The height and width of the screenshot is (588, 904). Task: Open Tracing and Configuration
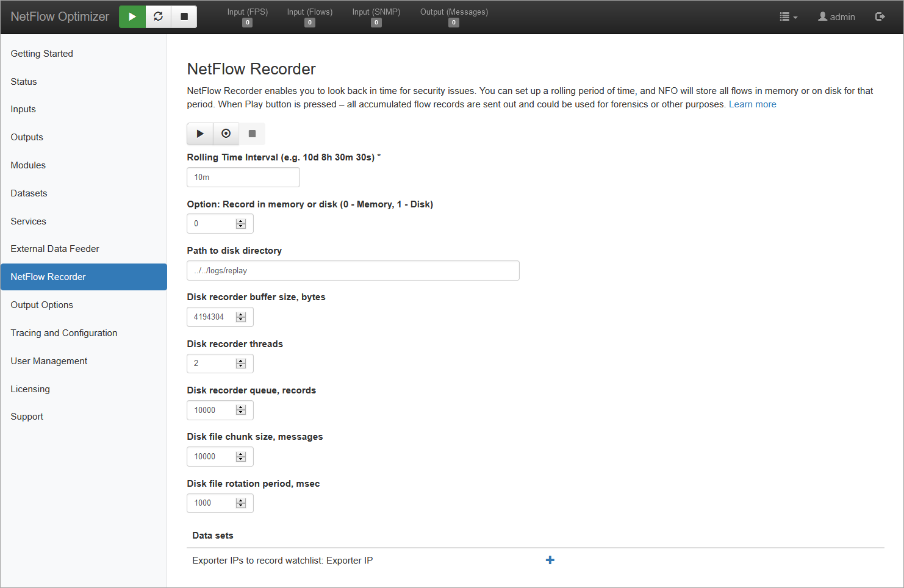tap(84, 333)
